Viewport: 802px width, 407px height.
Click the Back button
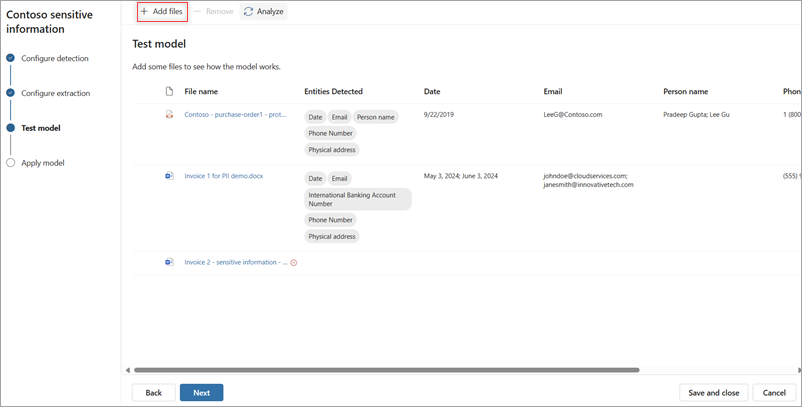tap(153, 393)
